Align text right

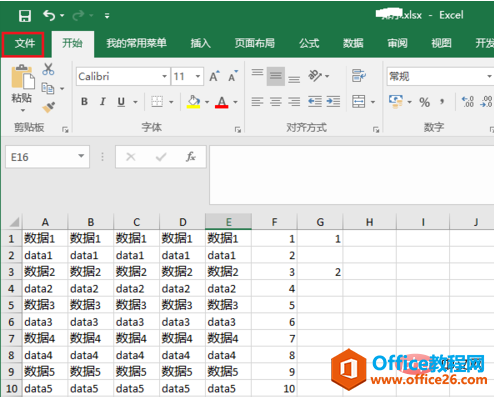[x=294, y=101]
